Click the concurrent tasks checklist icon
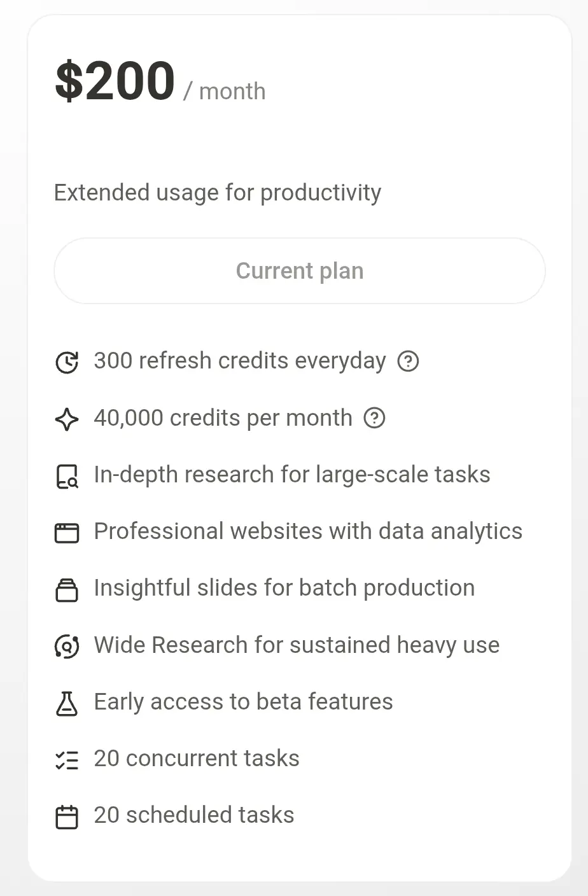The height and width of the screenshot is (896, 588). point(67,760)
